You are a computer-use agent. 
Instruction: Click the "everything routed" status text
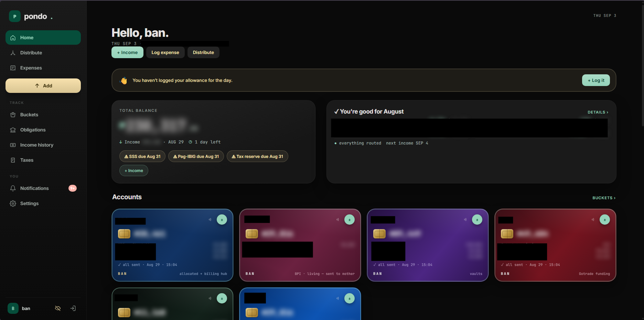click(x=360, y=143)
